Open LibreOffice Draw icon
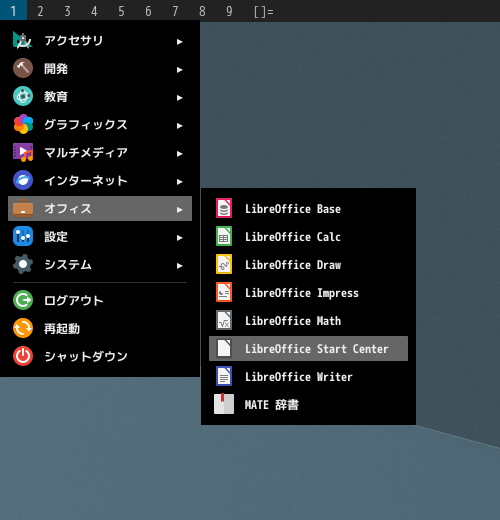 coord(224,264)
